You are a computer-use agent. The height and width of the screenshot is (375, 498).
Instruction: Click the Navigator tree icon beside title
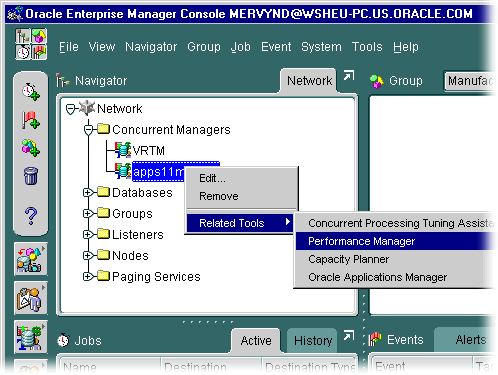[63, 80]
